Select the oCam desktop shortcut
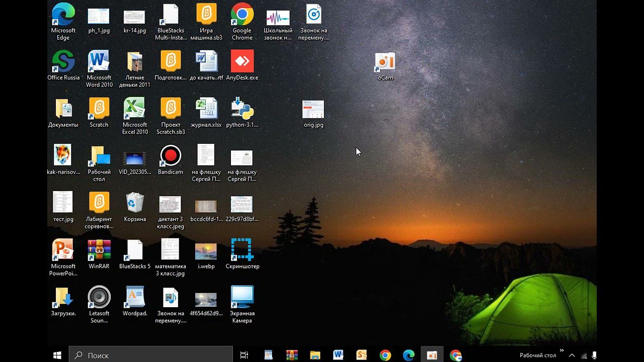 click(385, 66)
